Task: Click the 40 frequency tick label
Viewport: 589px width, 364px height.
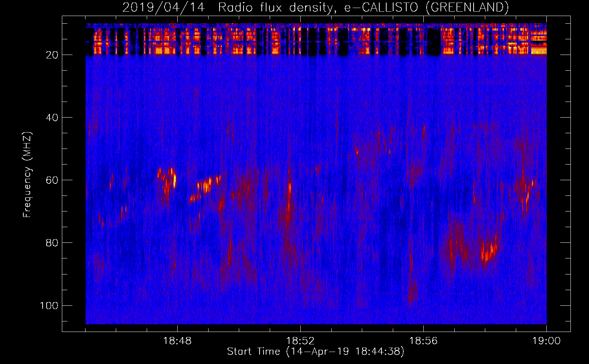Action: click(x=52, y=118)
